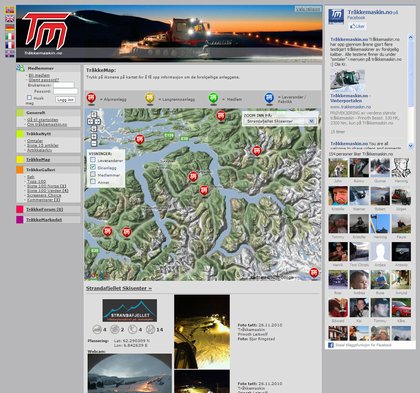
Task: Zoom in with the map plus button
Action: click(94, 137)
